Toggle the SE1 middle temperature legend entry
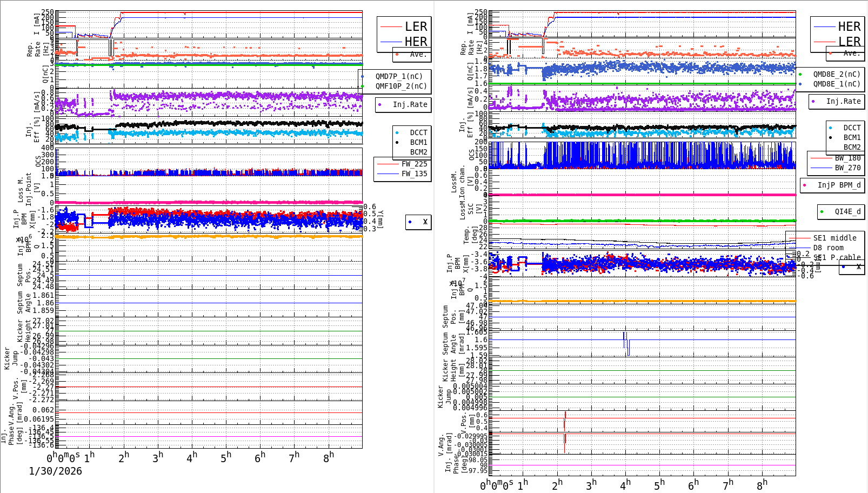This screenshot has height=493, width=868. click(x=837, y=238)
